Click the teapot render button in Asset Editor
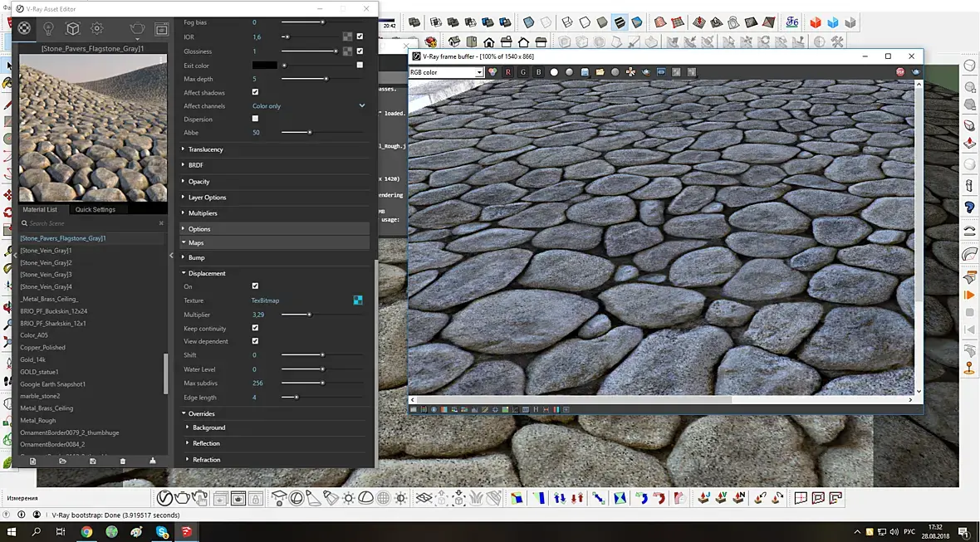The image size is (980, 542). click(x=138, y=29)
